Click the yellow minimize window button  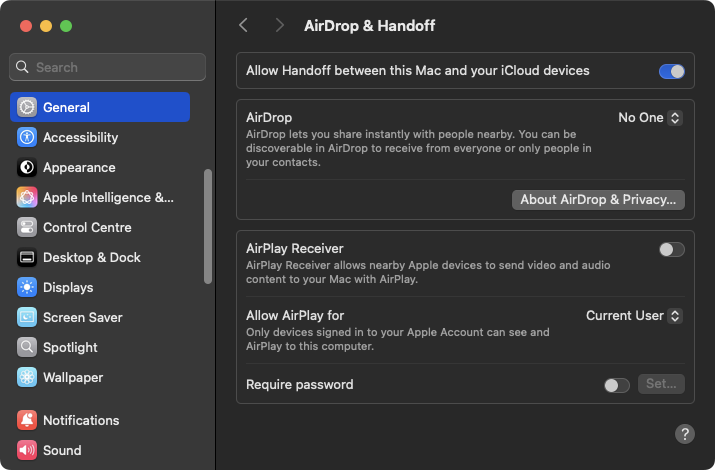(46, 26)
